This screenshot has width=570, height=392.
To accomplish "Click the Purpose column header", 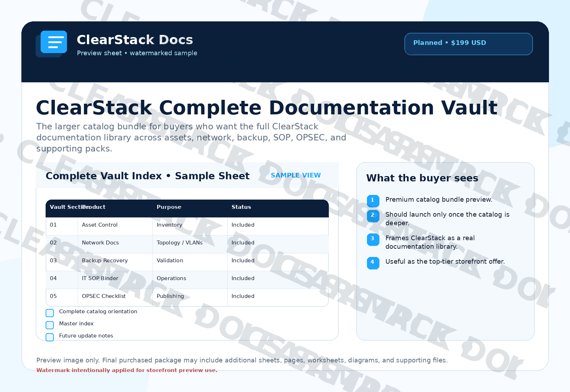I will 169,207.
